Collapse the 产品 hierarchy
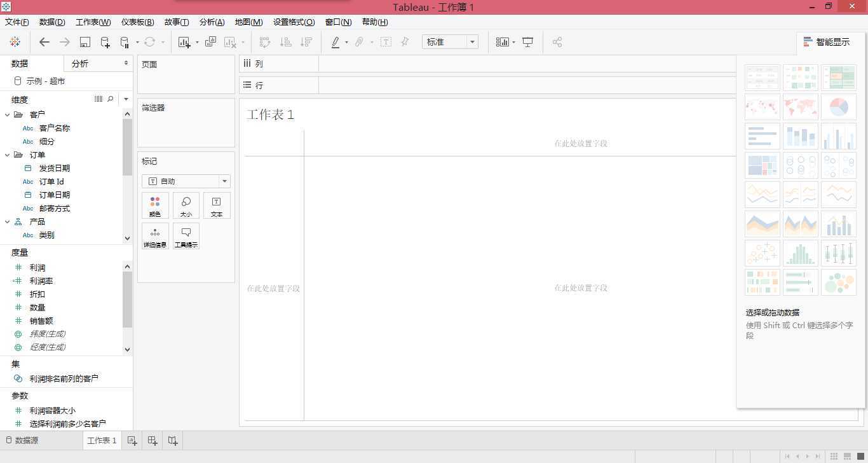 point(8,221)
